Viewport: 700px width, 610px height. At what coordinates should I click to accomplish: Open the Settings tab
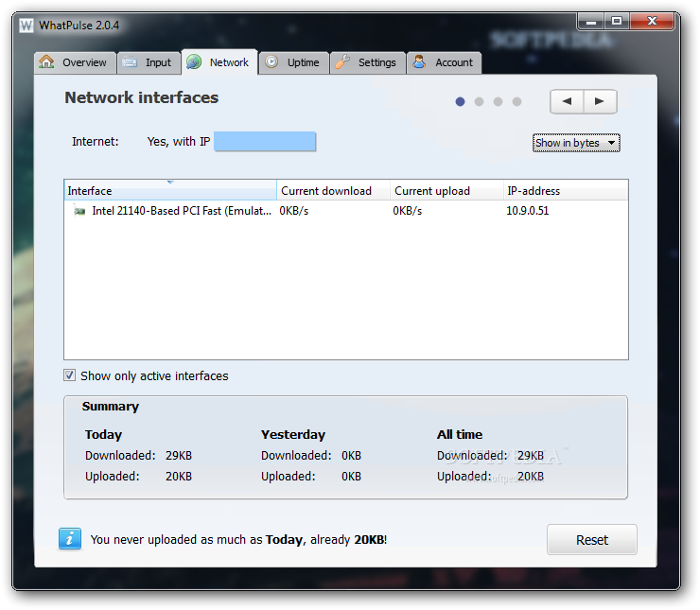(x=368, y=62)
